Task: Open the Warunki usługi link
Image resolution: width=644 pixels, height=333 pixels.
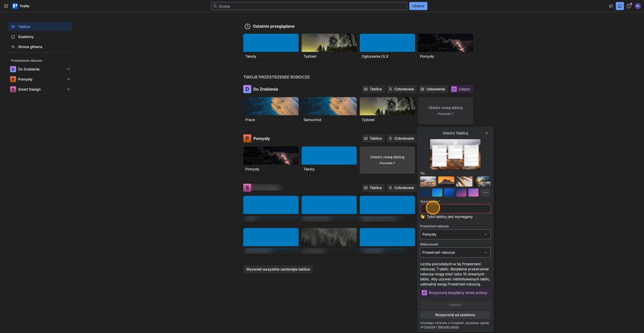Action: click(448, 327)
